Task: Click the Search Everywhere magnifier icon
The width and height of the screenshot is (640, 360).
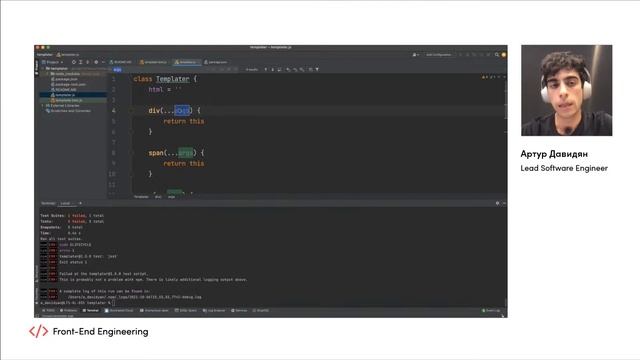Action: 497,54
